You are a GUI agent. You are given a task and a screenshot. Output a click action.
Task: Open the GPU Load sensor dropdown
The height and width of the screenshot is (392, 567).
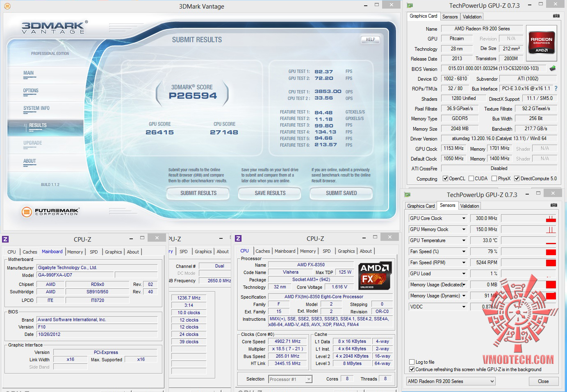click(x=464, y=274)
